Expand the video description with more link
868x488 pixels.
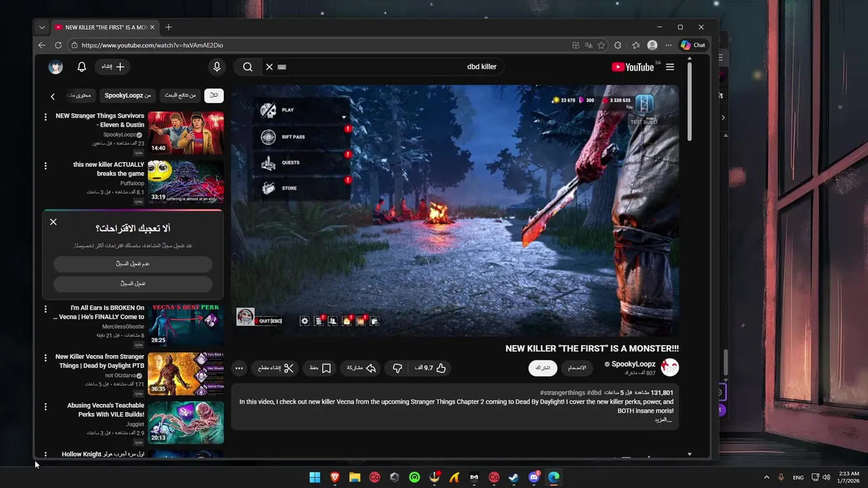click(x=663, y=420)
